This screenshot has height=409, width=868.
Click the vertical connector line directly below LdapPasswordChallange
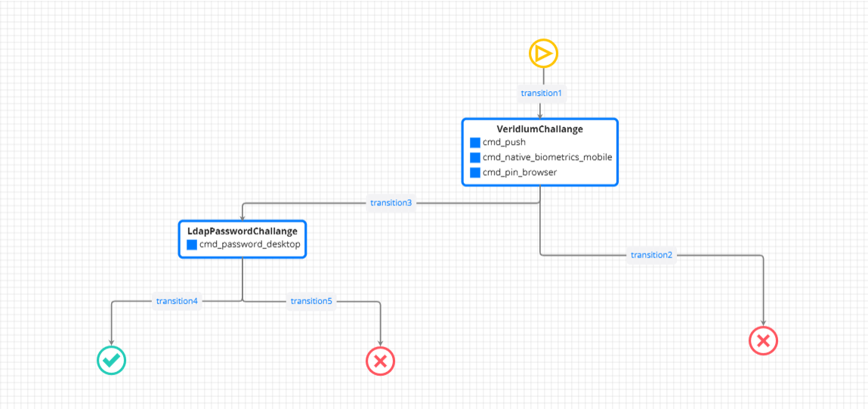pos(242,278)
